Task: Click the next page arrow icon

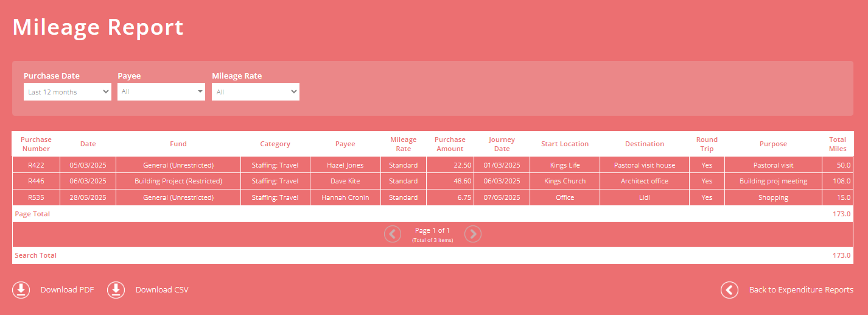Action: click(x=473, y=234)
